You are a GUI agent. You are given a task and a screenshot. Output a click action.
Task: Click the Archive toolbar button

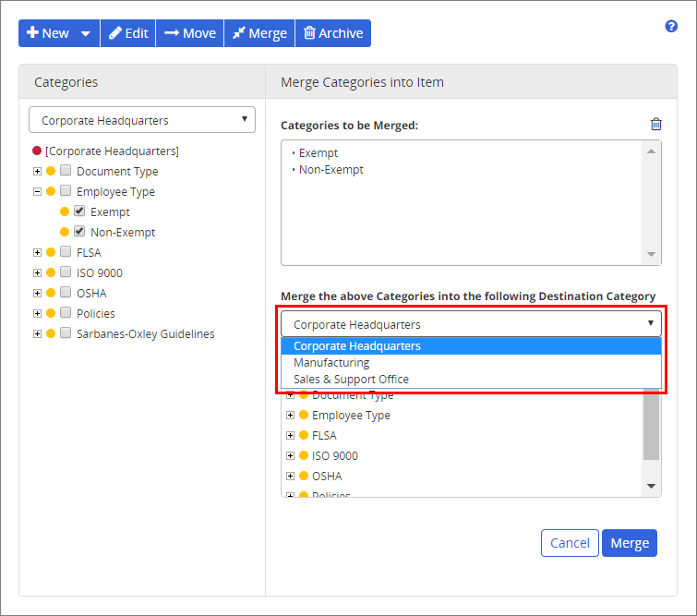point(333,33)
